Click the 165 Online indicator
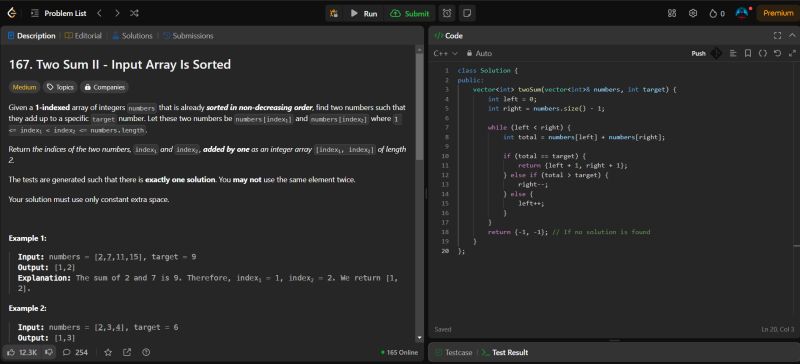The height and width of the screenshot is (364, 800). (x=399, y=352)
